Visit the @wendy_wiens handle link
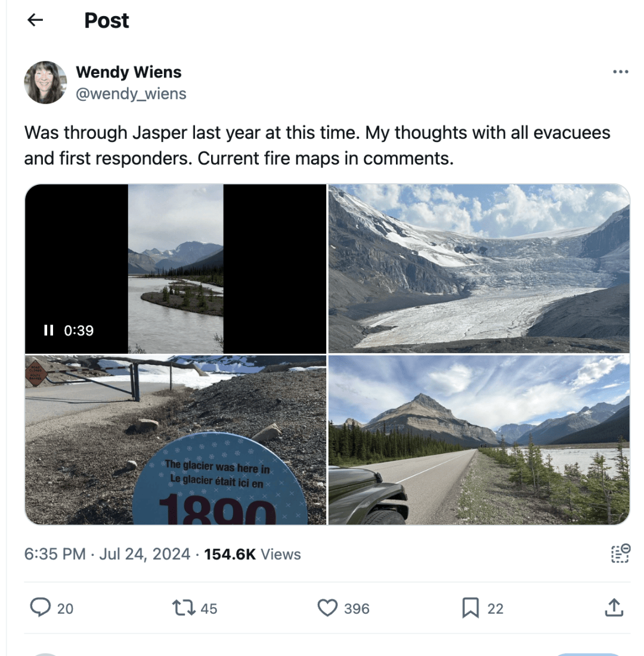This screenshot has width=644, height=656. (131, 94)
